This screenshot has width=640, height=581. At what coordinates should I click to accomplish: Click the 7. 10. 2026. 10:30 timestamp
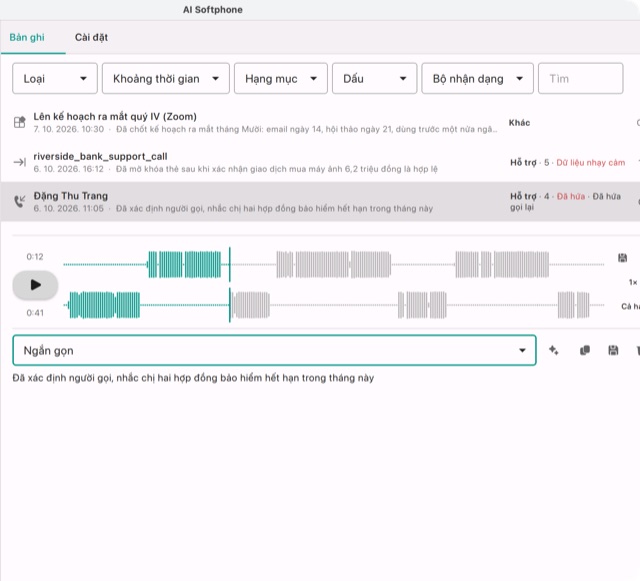coord(69,129)
